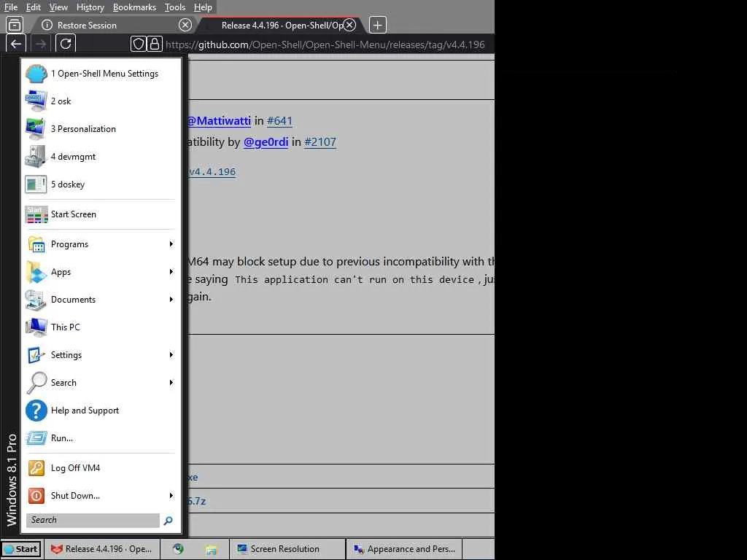This screenshot has width=747, height=560.
Task: Open File Explorer icon on taskbar
Action: (211, 549)
